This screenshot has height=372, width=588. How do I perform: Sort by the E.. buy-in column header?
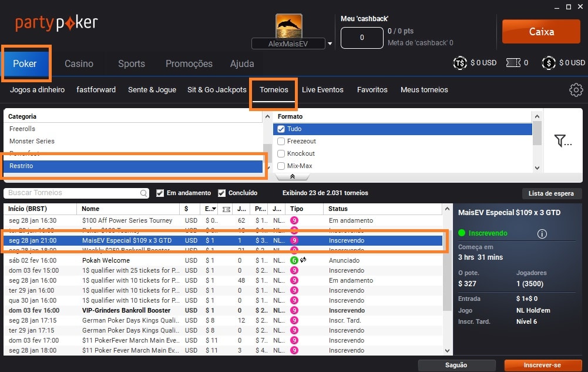pos(210,209)
